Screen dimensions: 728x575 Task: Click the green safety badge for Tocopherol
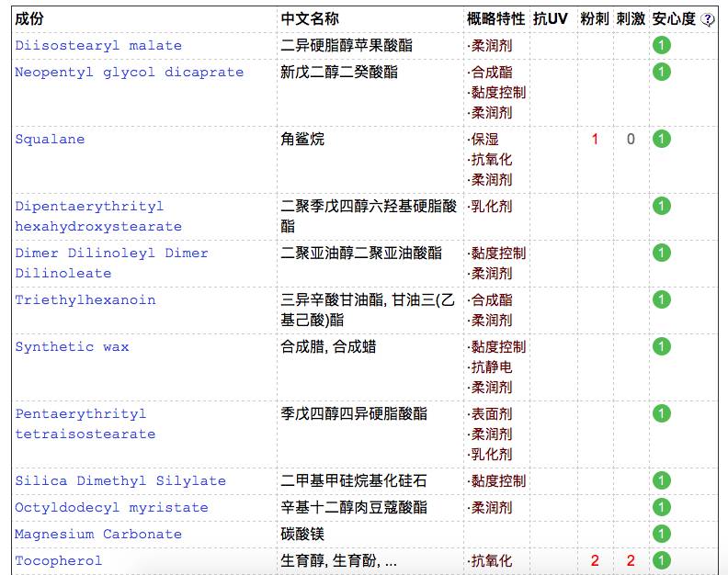coord(661,560)
